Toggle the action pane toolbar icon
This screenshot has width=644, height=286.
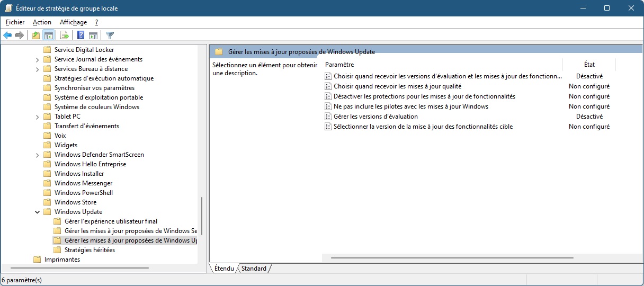tap(93, 35)
